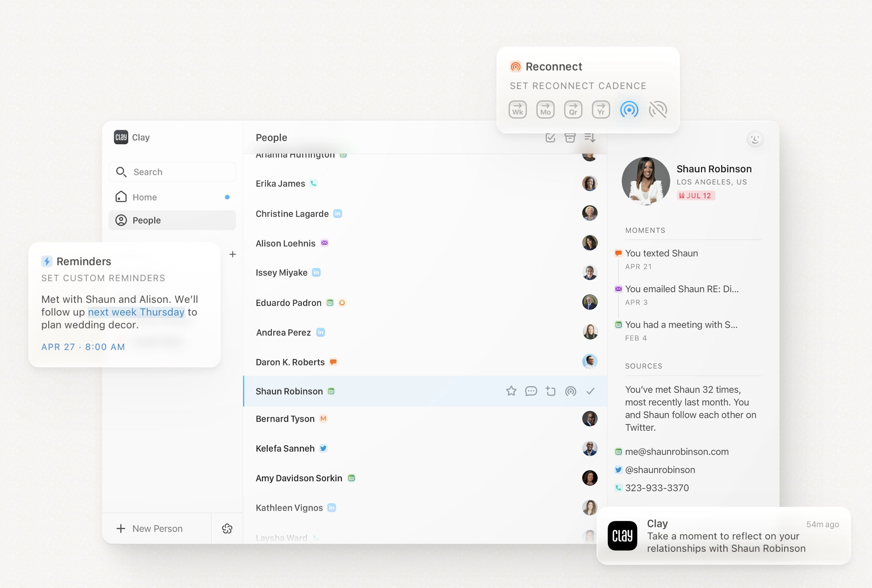872x588 pixels.
Task: Disable reconnect reminders with the slashed icon
Action: pos(658,109)
